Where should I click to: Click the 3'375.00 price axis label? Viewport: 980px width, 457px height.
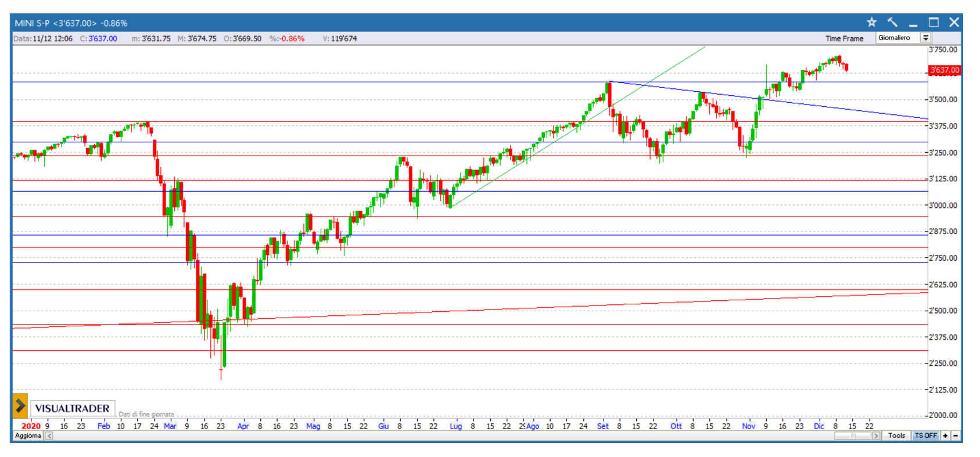[943, 126]
